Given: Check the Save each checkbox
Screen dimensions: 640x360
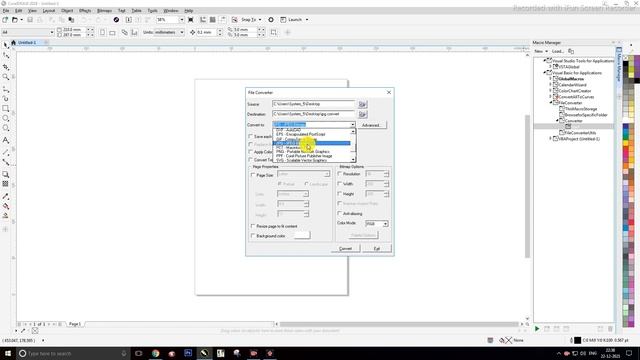Looking at the screenshot, I should (x=251, y=136).
